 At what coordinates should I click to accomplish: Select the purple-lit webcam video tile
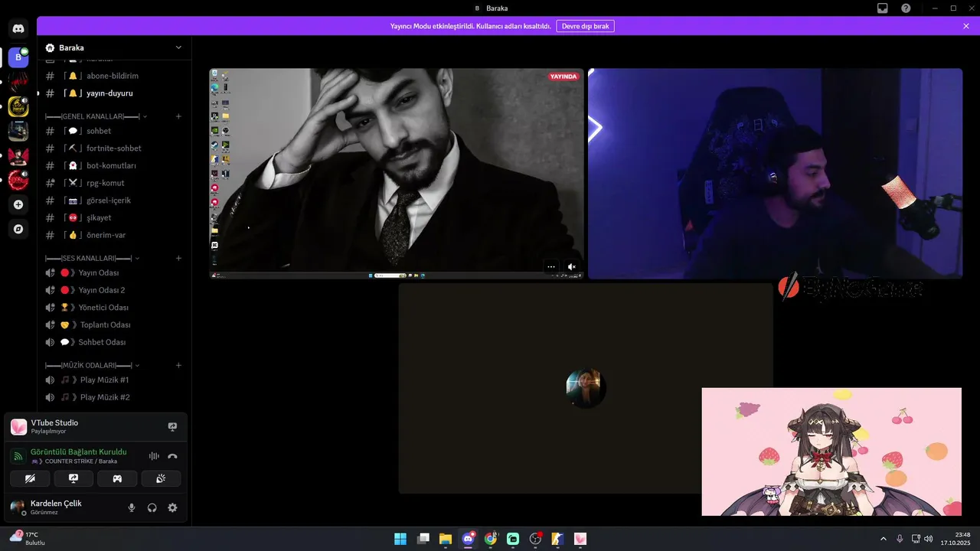point(775,174)
